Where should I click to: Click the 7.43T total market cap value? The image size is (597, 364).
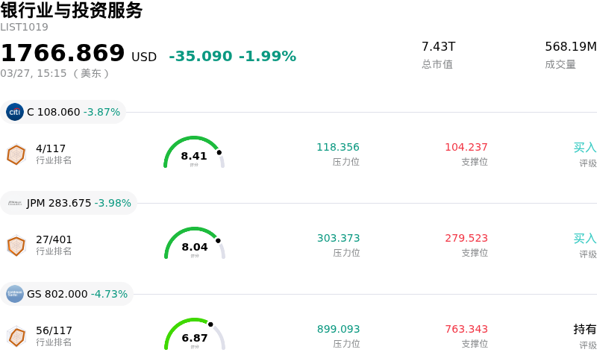click(x=438, y=47)
